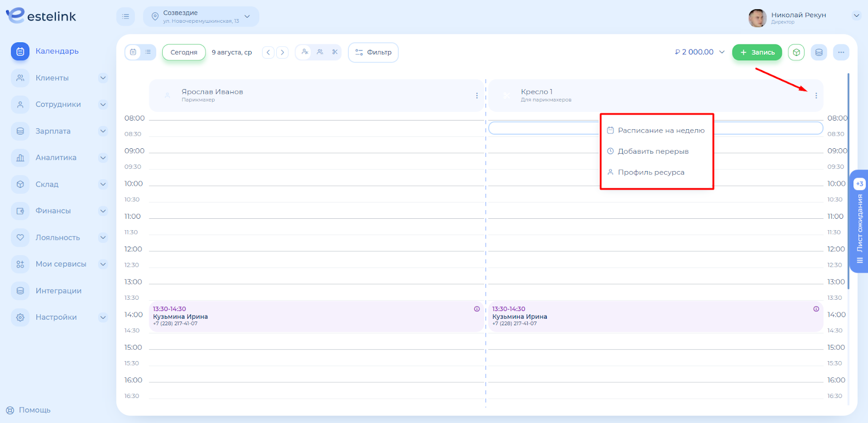This screenshot has height=423, width=868.
Task: Click the vertical calendar scrollbar
Action: coord(848,179)
